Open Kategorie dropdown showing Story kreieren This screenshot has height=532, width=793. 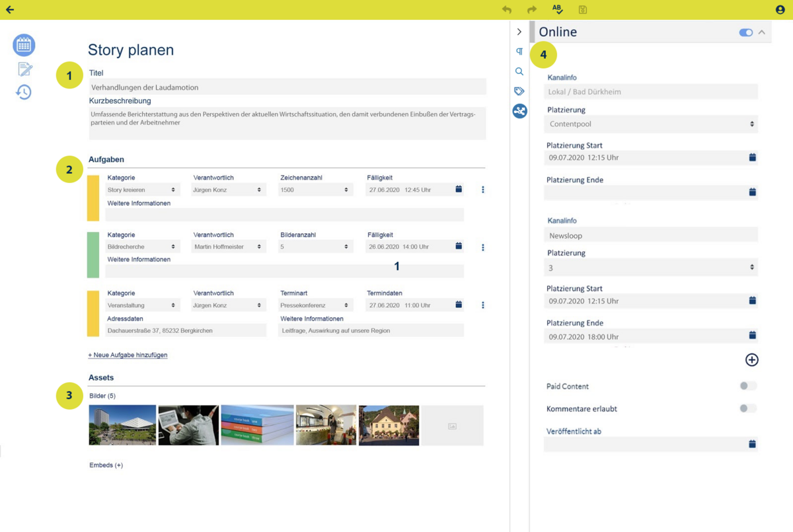142,190
